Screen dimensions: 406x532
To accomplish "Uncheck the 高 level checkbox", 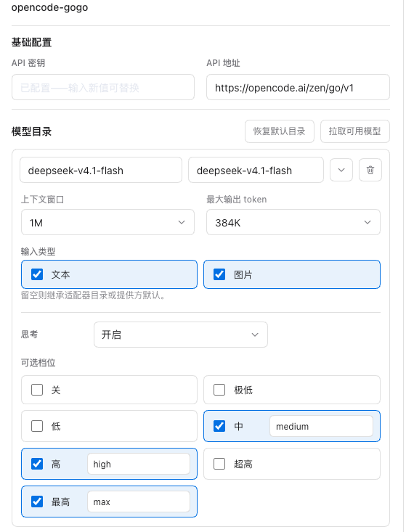I will click(37, 464).
